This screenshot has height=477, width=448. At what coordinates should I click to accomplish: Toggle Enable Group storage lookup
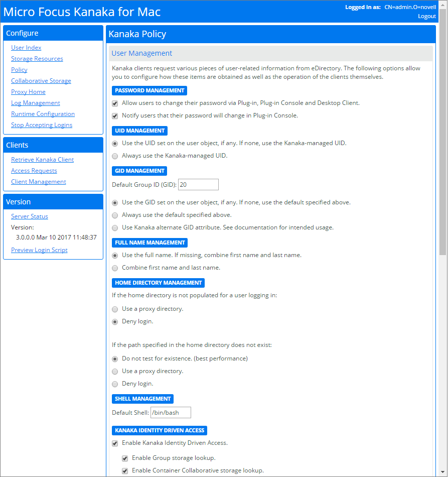(x=125, y=458)
